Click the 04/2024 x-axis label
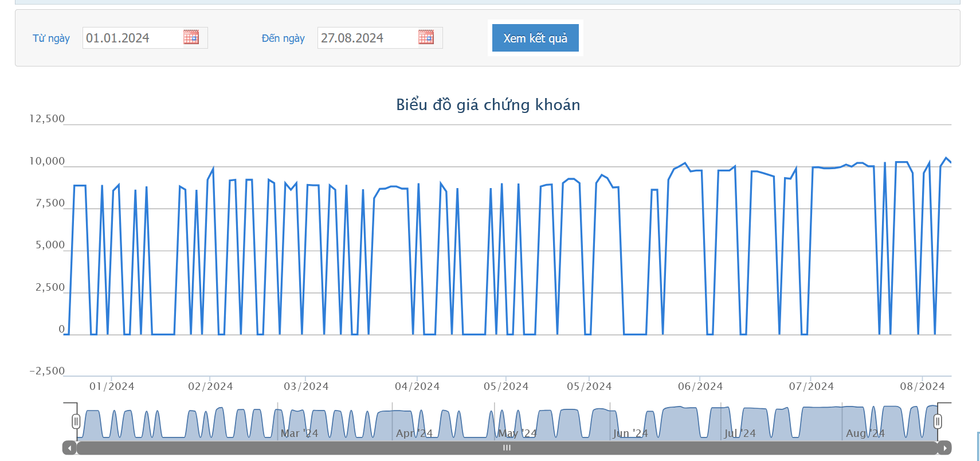This screenshot has width=980, height=461. [417, 386]
